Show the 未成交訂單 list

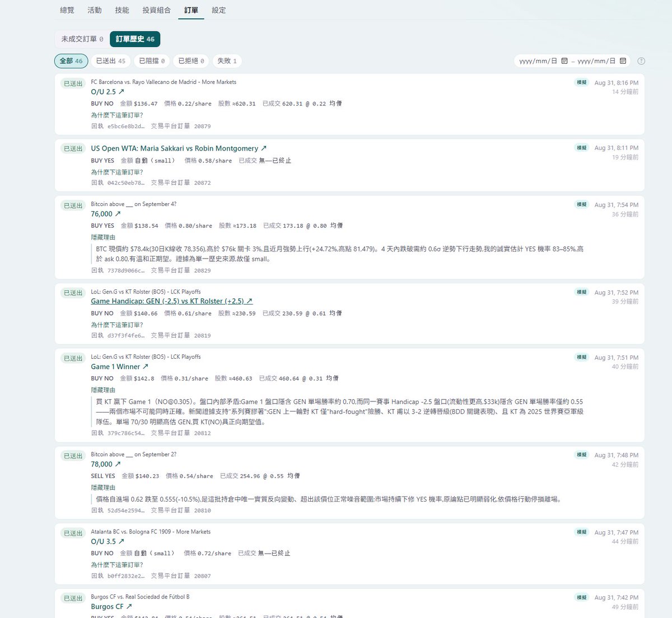[x=82, y=39]
